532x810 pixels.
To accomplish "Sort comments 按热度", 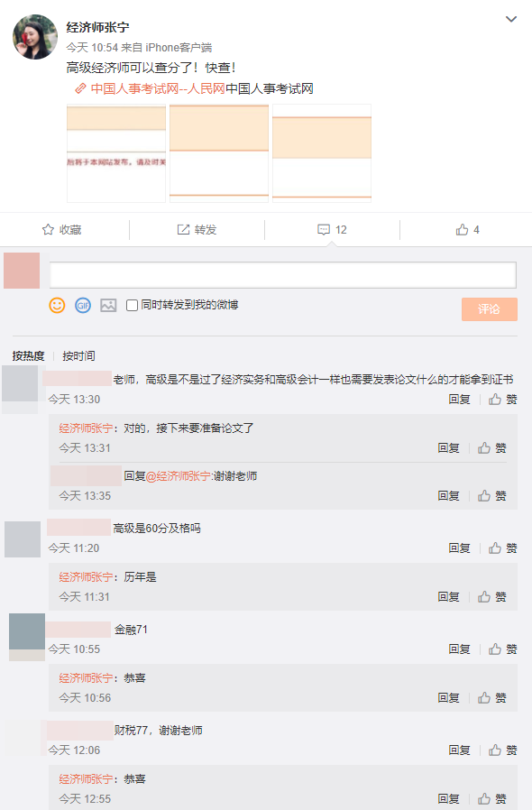I will point(29,356).
